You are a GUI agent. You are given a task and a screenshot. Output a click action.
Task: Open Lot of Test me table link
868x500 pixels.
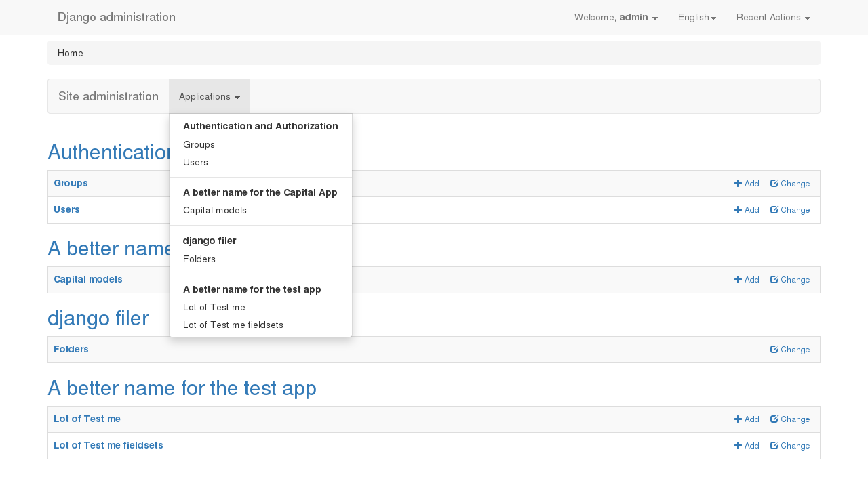[87, 419]
